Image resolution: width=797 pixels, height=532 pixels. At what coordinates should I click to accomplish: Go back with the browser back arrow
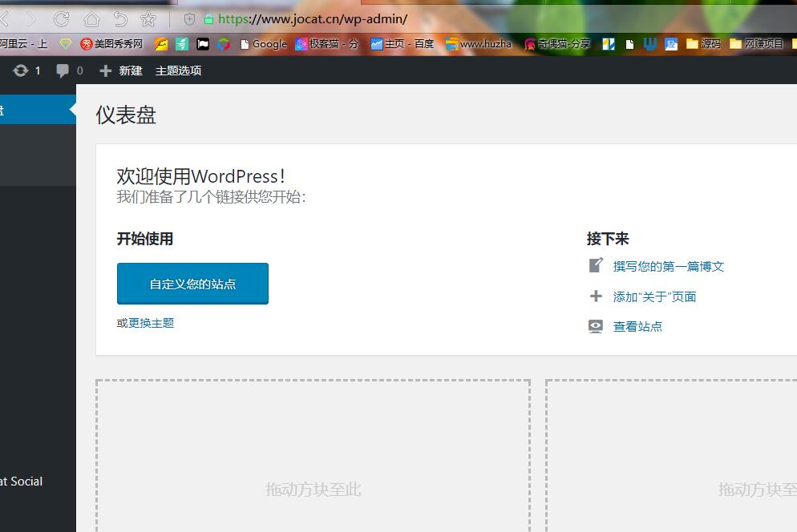point(4,19)
